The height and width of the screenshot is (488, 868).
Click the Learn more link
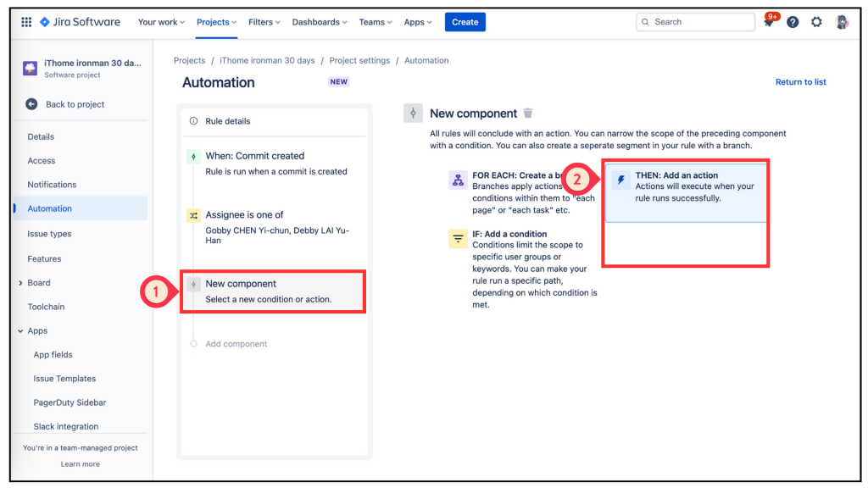click(81, 463)
